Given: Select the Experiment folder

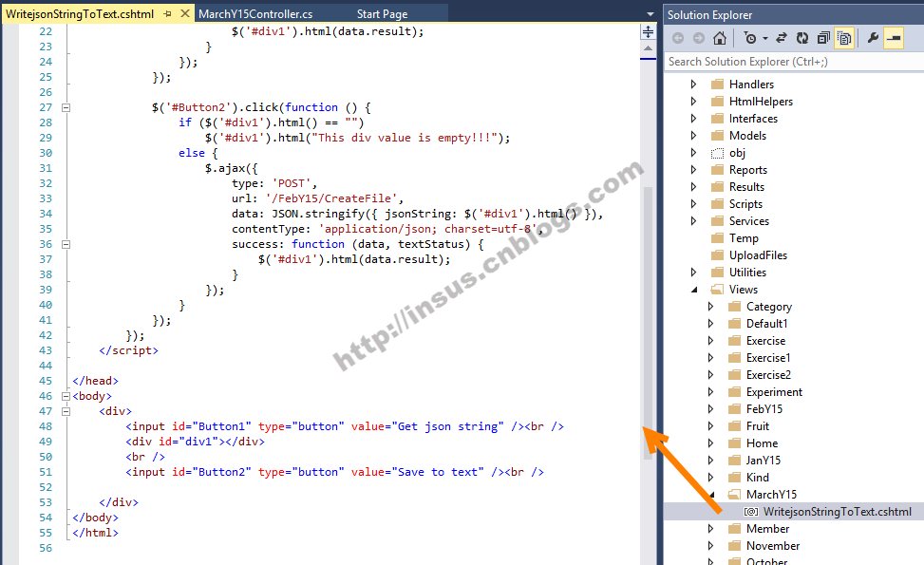Looking at the screenshot, I should pos(774,392).
